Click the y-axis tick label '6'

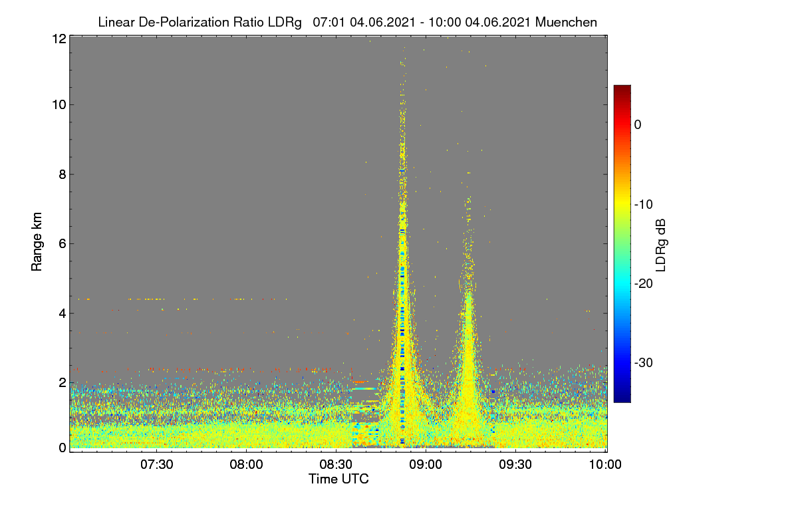click(x=62, y=243)
